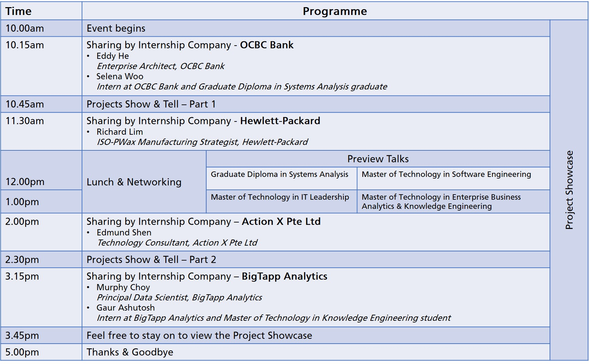
Task: Select speaker Richard Lim
Action: (120, 132)
